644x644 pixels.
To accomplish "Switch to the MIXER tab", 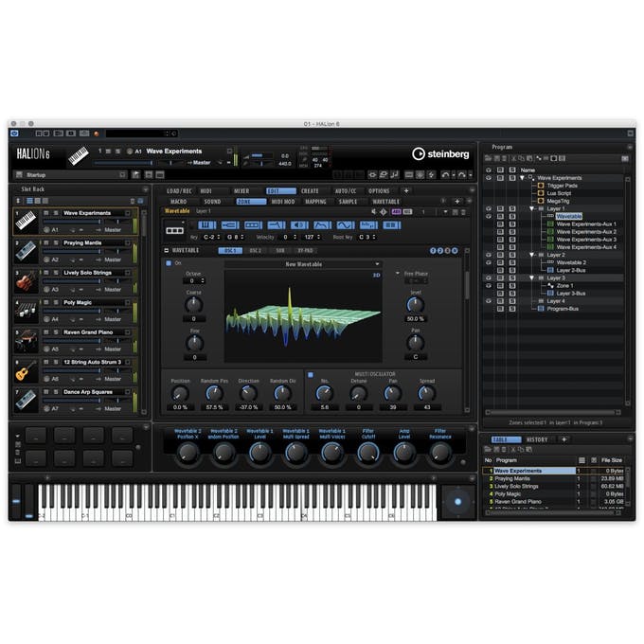I will [x=241, y=191].
